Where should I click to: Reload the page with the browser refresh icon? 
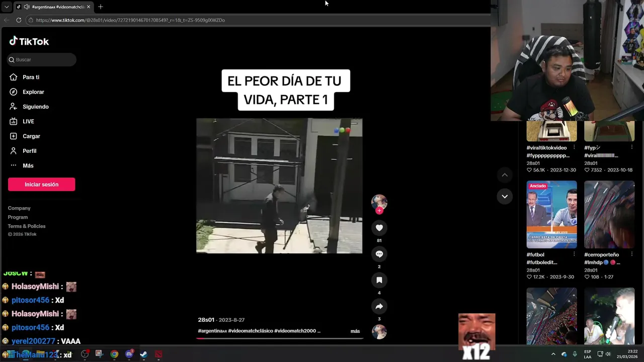click(19, 20)
